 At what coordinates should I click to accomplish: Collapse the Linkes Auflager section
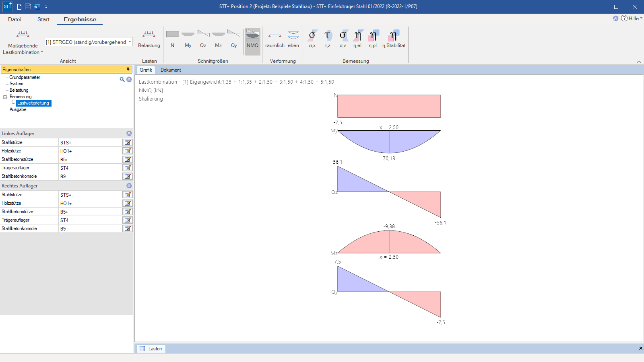(x=129, y=133)
